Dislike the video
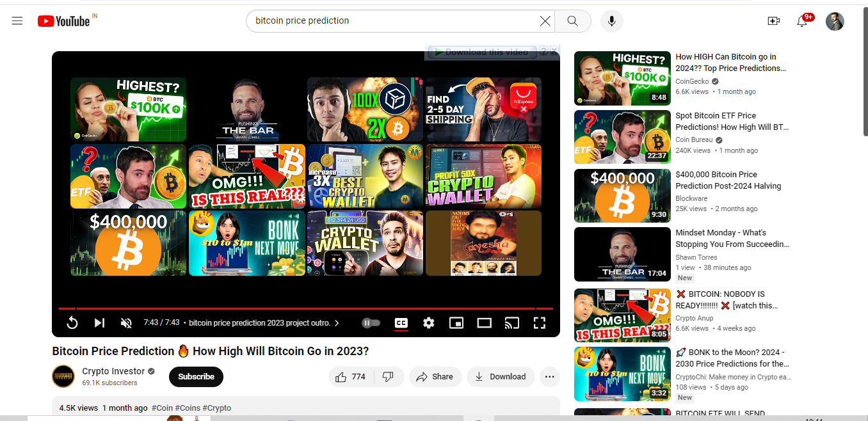 click(388, 377)
